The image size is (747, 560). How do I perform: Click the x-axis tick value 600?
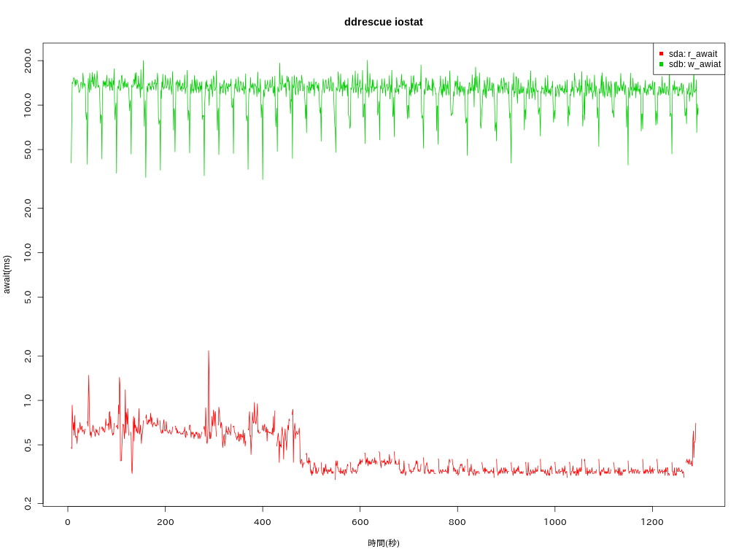tap(360, 522)
